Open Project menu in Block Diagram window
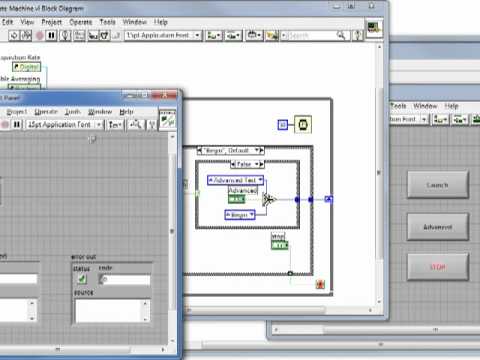This screenshot has width=480, height=360. pyautogui.click(x=51, y=22)
